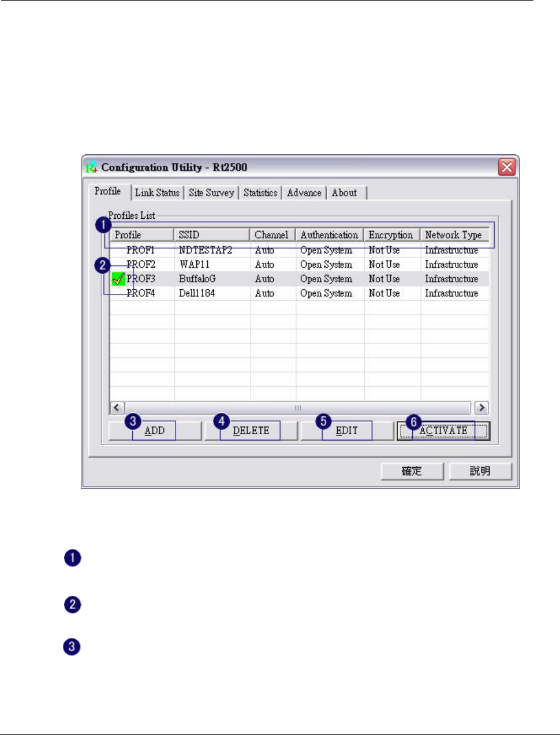Click the Configuration Utility app icon in title bar
Image resolution: width=560 pixels, height=735 pixels.
91,167
